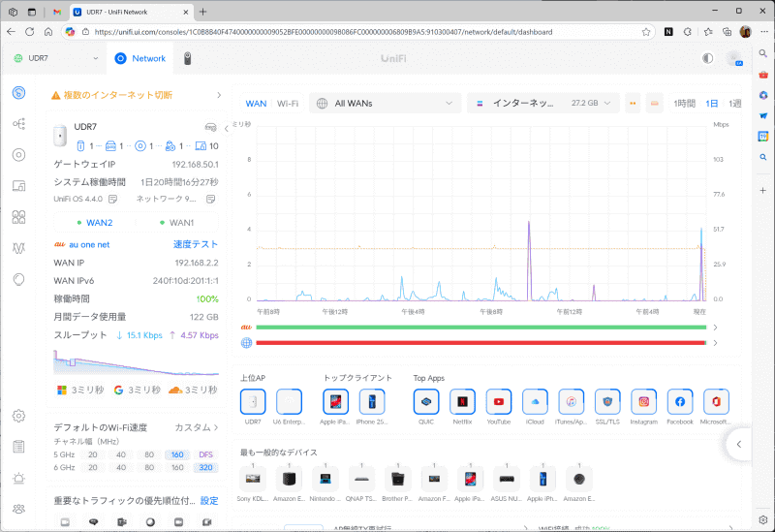Open the All WANs dropdown
This screenshot has width=775, height=532.
385,104
